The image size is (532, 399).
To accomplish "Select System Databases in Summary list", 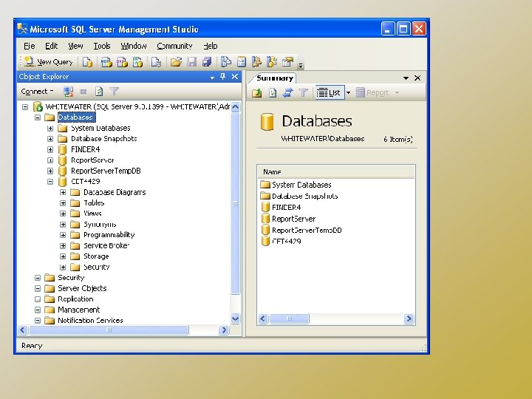I will pos(301,185).
